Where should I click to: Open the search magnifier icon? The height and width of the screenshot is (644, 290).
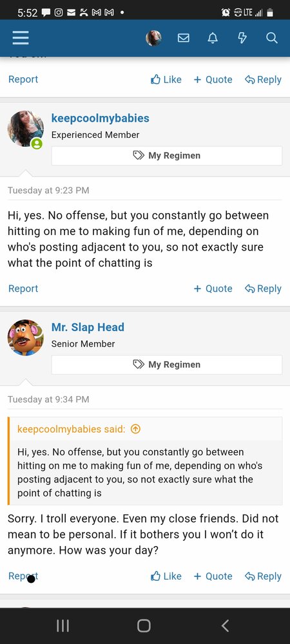coord(271,38)
